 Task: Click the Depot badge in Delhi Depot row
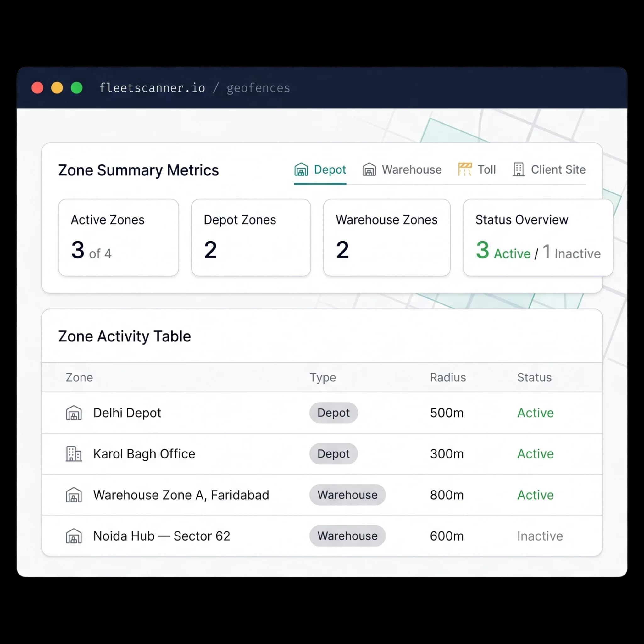click(334, 413)
